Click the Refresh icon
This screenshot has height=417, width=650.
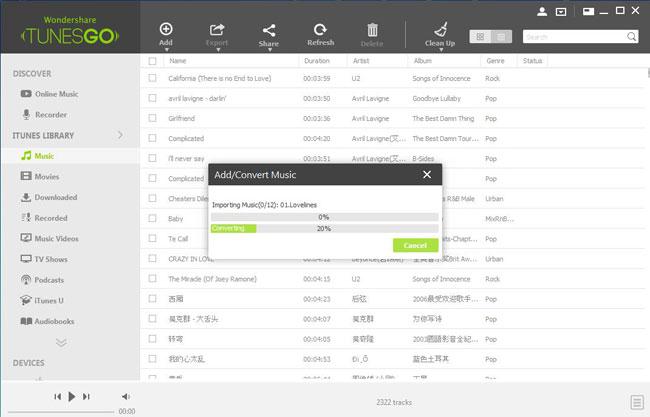click(320, 30)
